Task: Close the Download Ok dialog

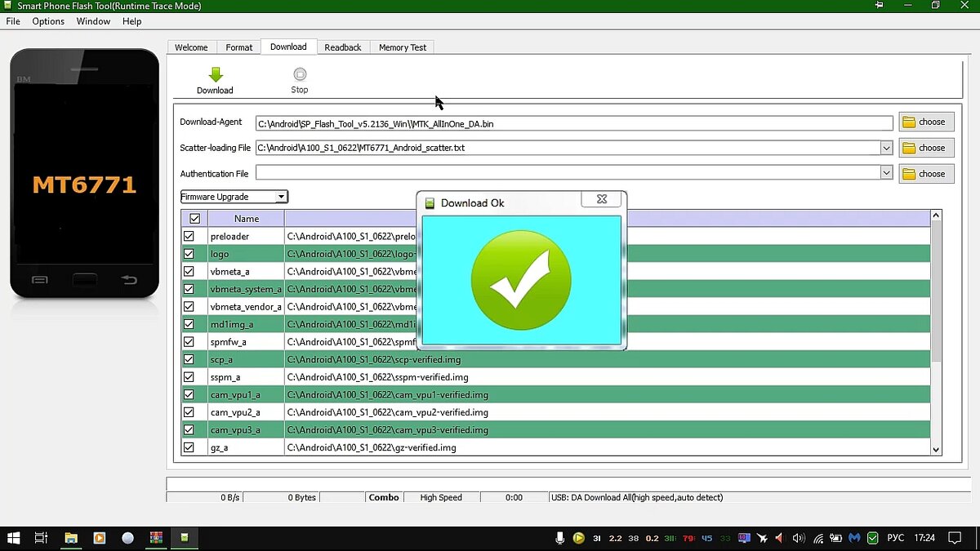Action: point(602,199)
